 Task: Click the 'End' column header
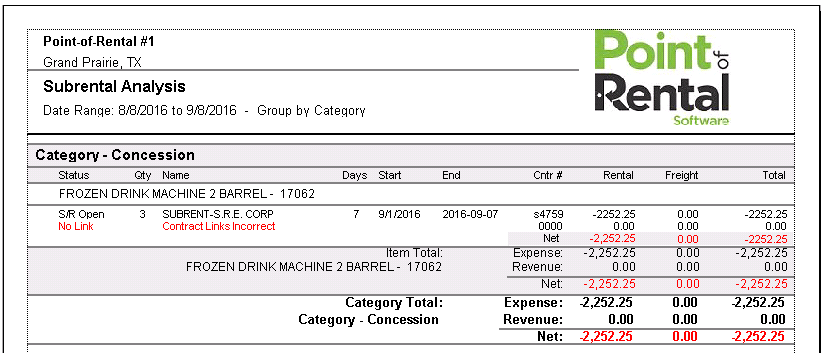coord(451,175)
